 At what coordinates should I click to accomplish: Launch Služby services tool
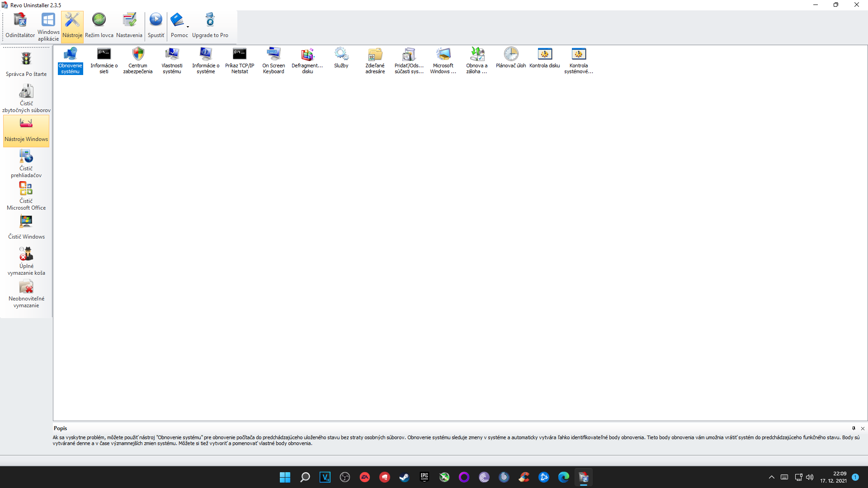coord(341,58)
